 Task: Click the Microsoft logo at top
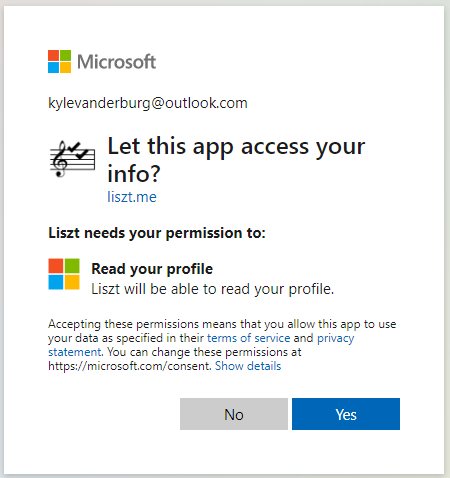[x=102, y=62]
